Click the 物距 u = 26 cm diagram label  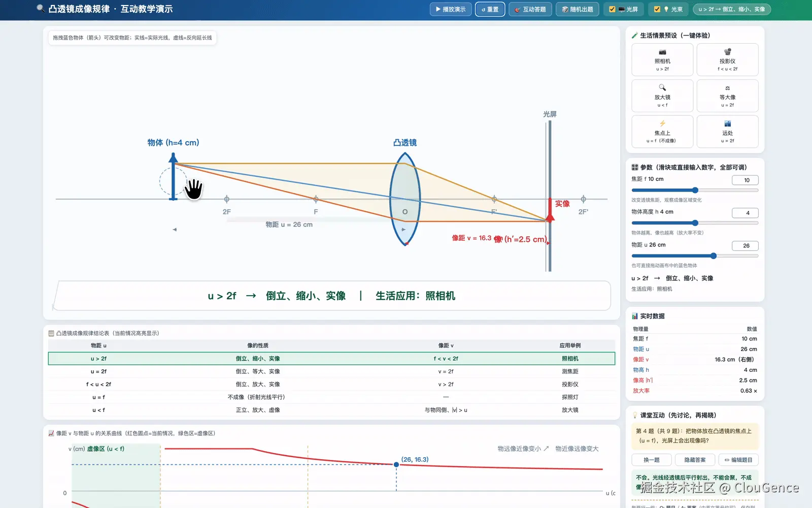(289, 225)
